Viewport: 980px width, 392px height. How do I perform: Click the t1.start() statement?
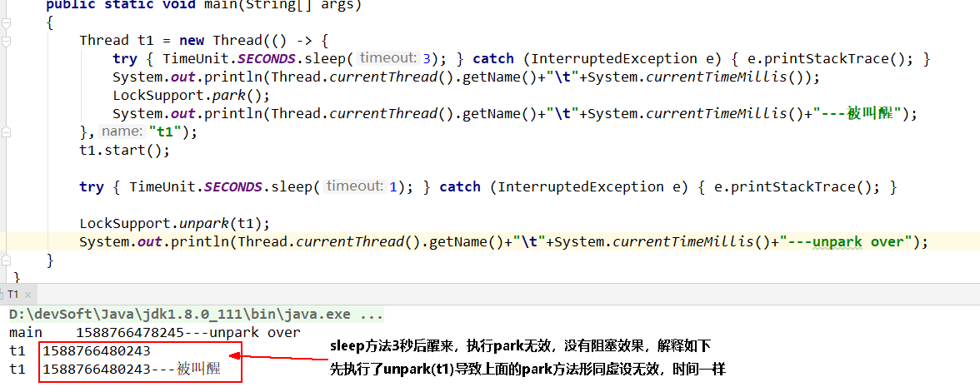tap(124, 150)
